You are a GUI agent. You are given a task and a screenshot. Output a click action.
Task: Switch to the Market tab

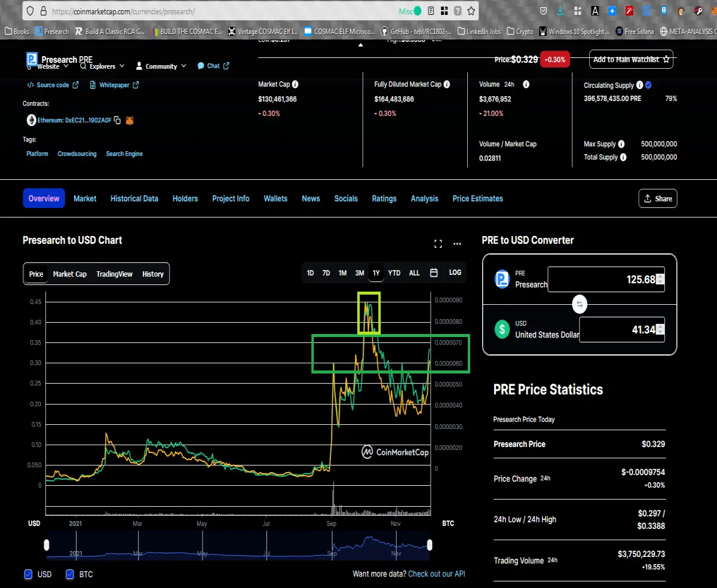[x=85, y=198]
